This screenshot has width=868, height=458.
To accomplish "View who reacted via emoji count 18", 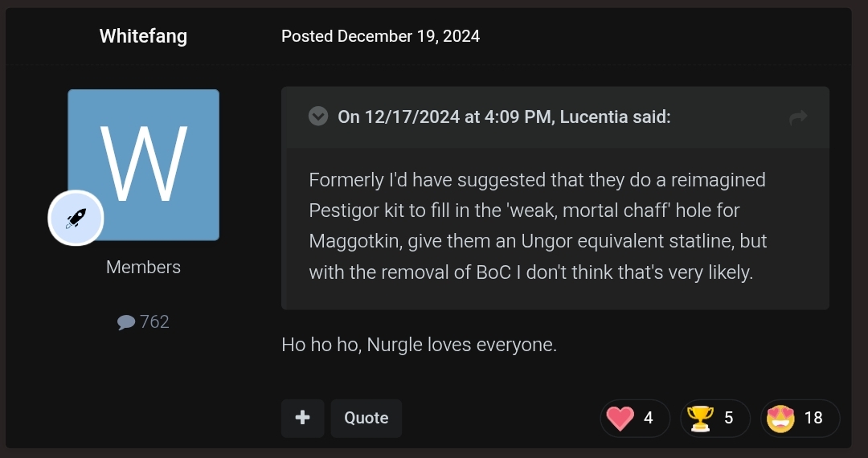I will pyautogui.click(x=813, y=418).
